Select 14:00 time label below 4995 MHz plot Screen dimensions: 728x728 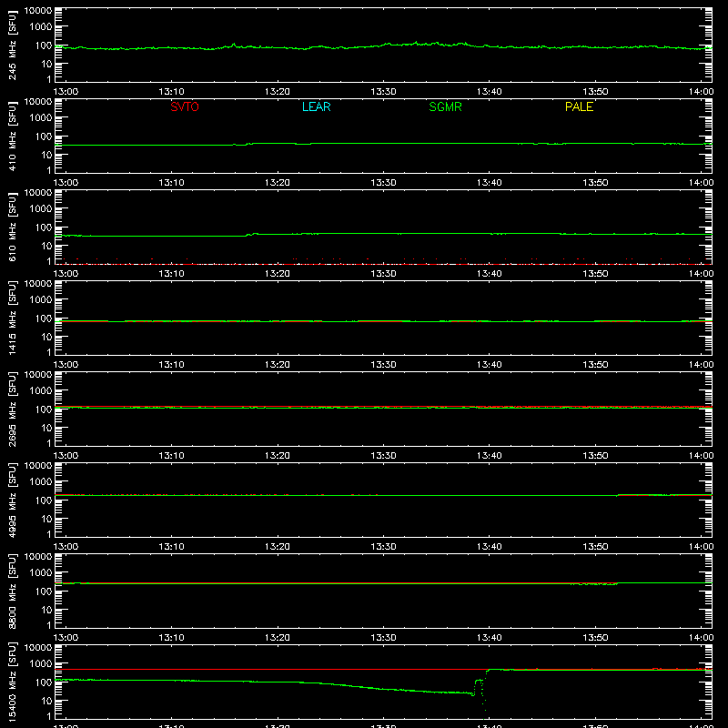point(701,547)
